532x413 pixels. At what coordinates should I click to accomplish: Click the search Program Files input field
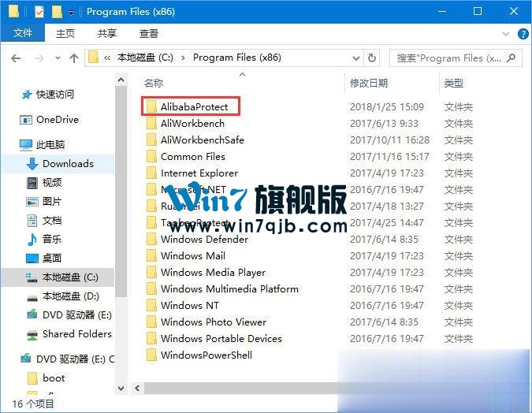[x=456, y=58]
